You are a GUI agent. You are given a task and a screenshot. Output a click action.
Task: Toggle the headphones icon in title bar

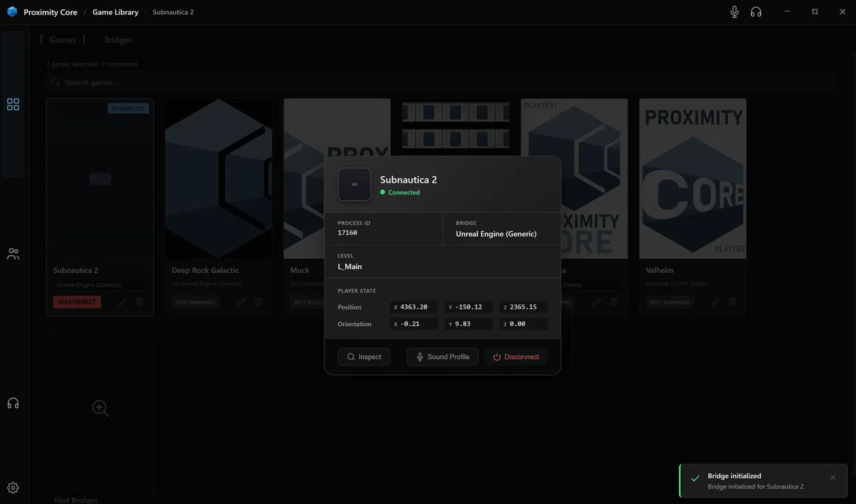tap(756, 12)
